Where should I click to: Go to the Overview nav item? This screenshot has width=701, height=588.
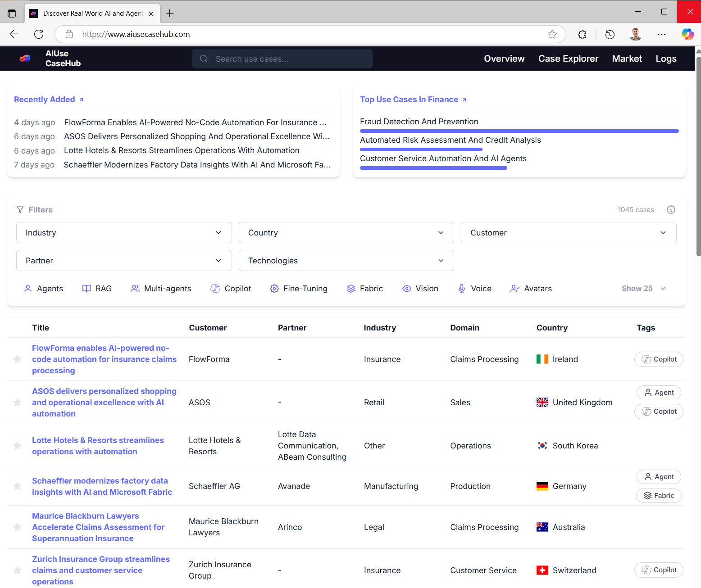504,59
